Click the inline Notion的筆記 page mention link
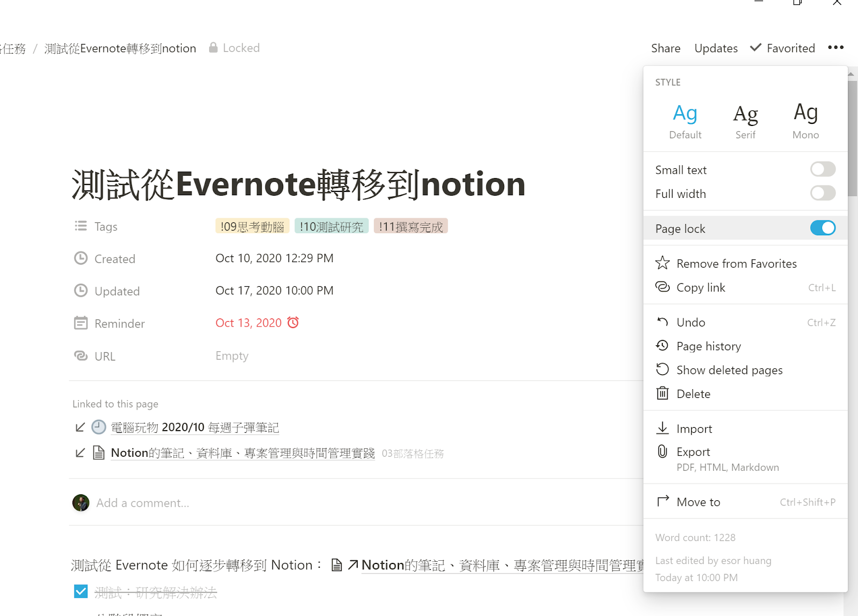 [502, 565]
